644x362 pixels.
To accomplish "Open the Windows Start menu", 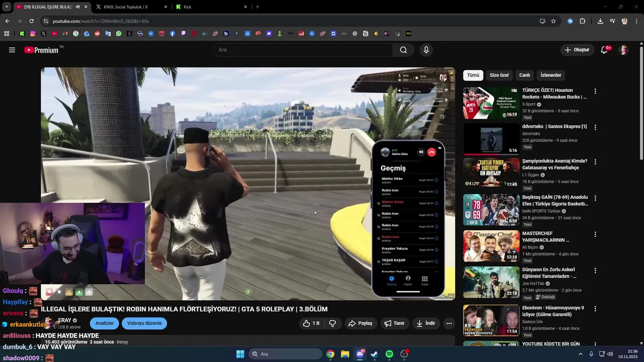I will click(x=240, y=354).
